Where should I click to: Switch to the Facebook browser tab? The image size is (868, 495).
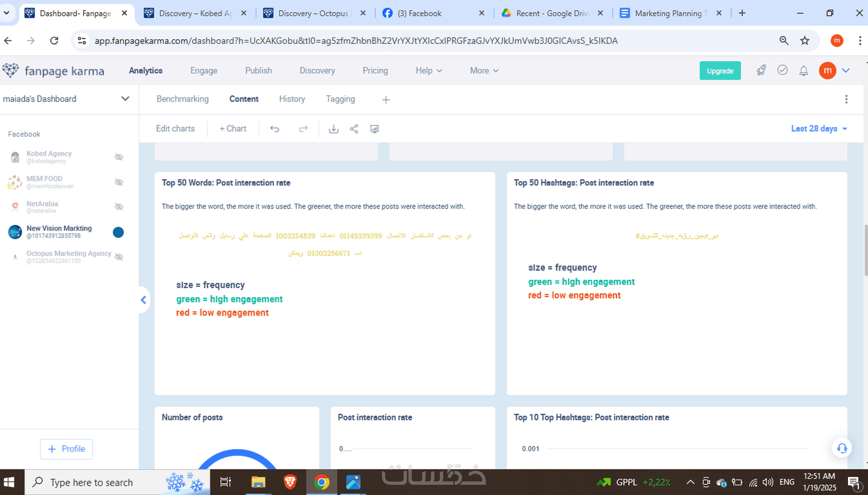(434, 13)
